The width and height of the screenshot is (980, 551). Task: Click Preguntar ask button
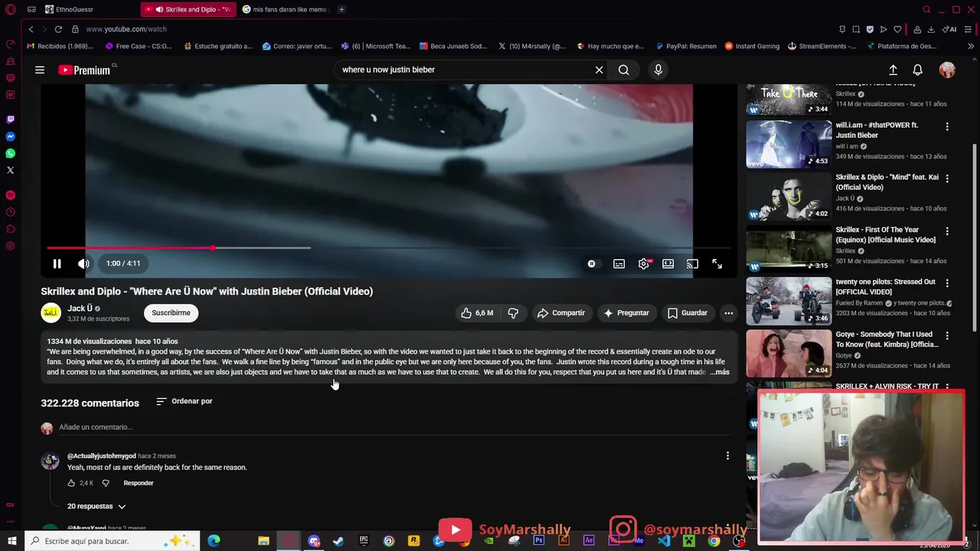coord(626,313)
